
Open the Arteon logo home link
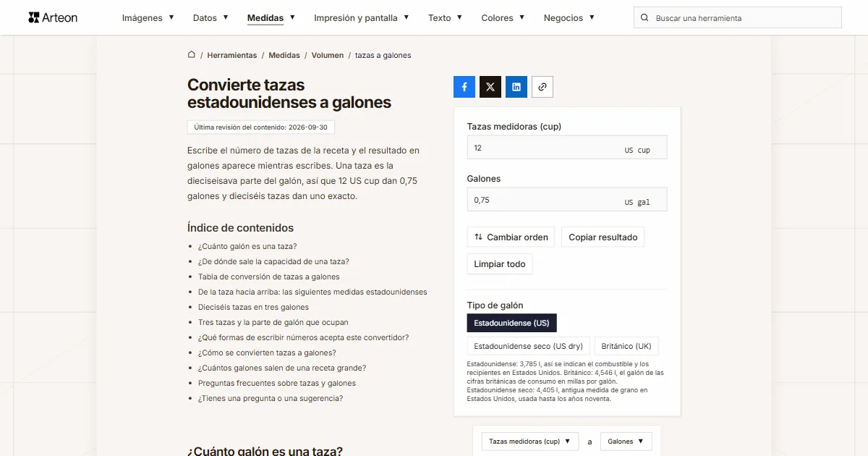coord(53,17)
